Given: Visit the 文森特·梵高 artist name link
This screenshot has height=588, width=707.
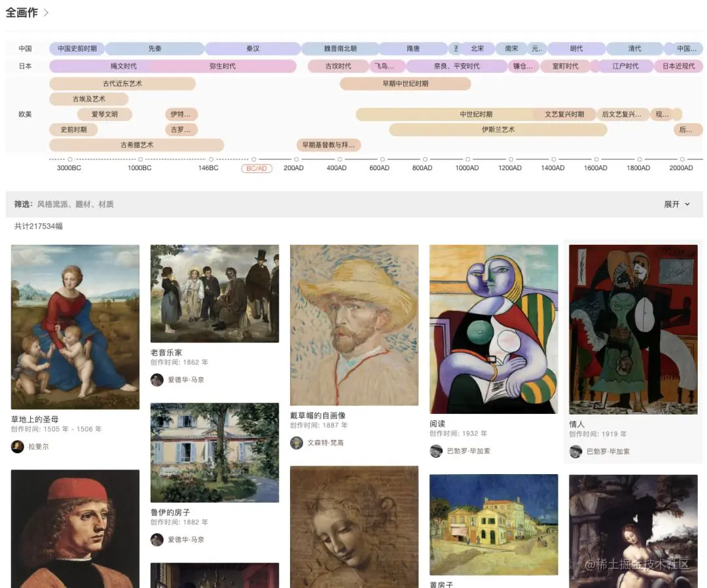Looking at the screenshot, I should 325,443.
